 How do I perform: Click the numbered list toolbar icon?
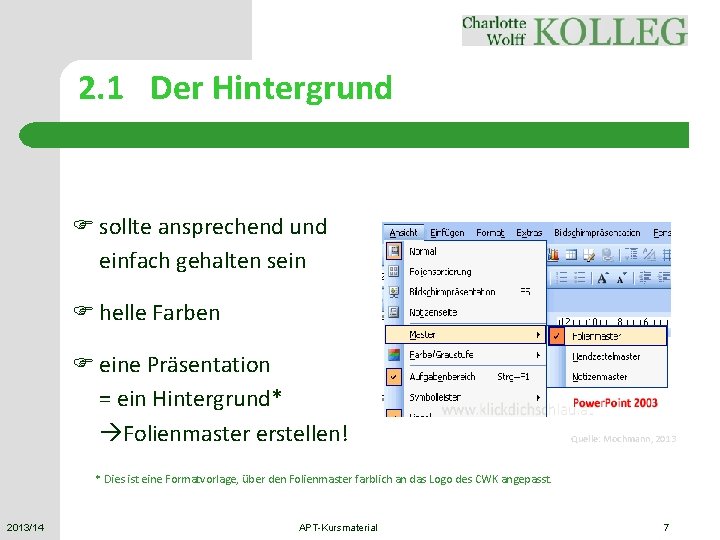pos(562,277)
